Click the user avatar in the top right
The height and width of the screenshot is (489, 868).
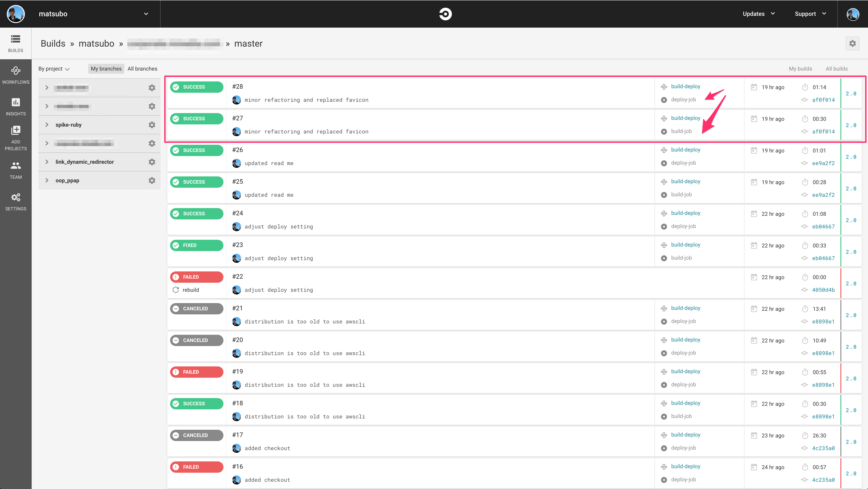click(x=852, y=14)
